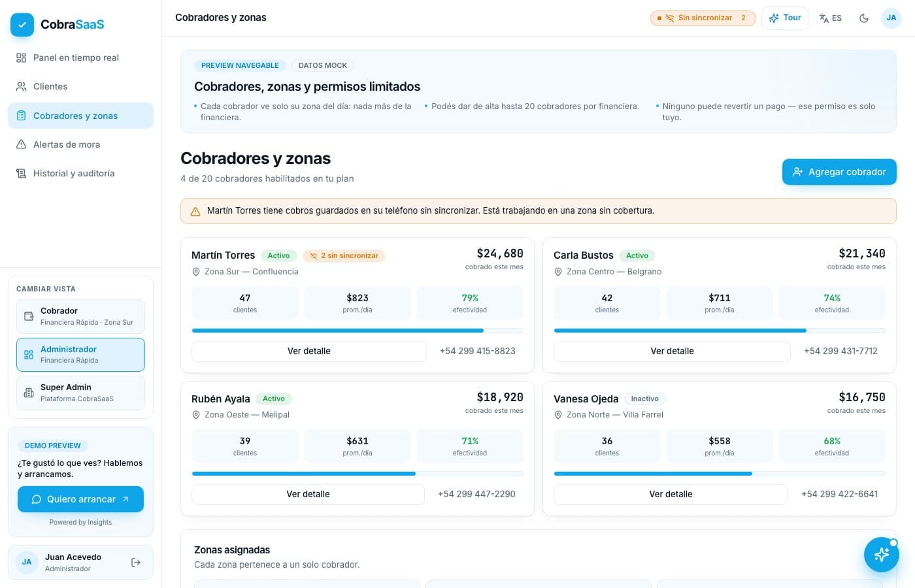This screenshot has height=588, width=915.
Task: Click Juan Acevedo's JA avatar in the sidebar
Action: [x=27, y=562]
